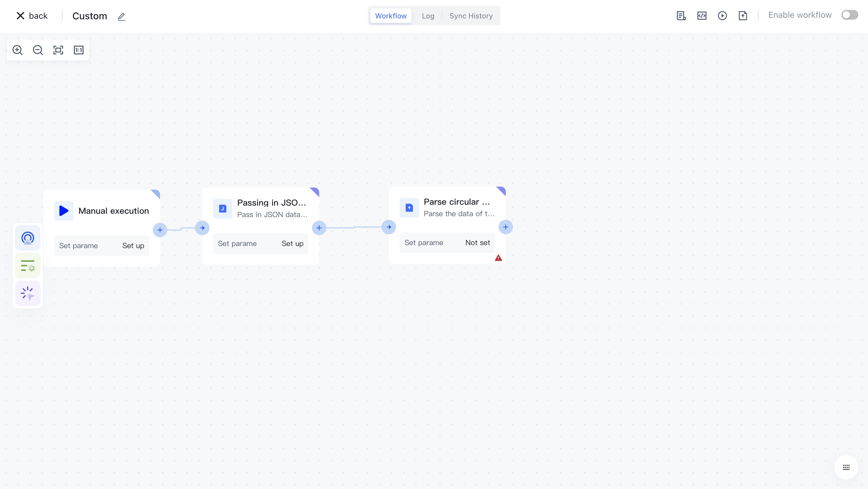Add a node after Parse circular node

505,227
